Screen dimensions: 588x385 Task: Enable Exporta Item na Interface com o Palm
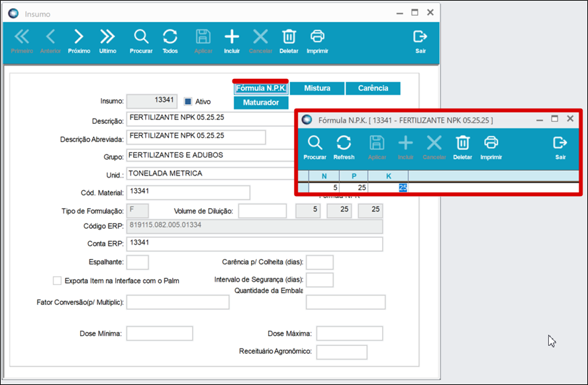pos(57,281)
